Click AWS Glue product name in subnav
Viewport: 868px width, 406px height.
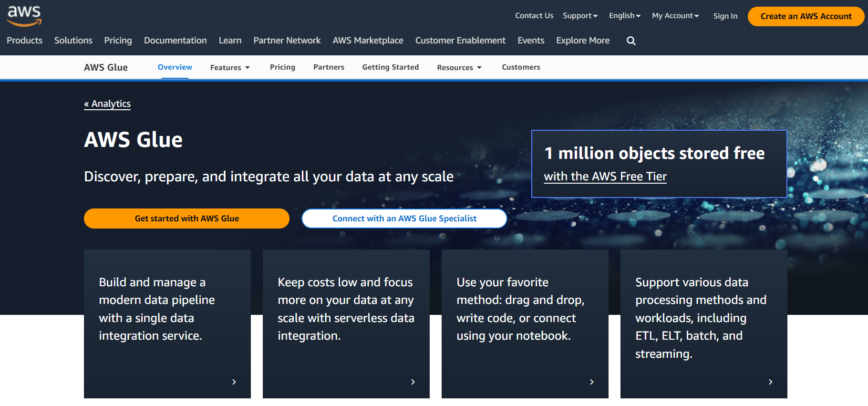tap(106, 67)
